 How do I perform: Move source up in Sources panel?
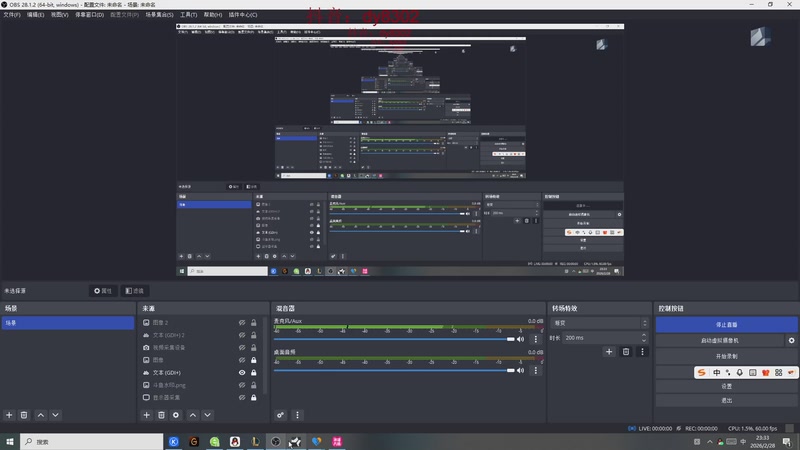click(x=193, y=415)
